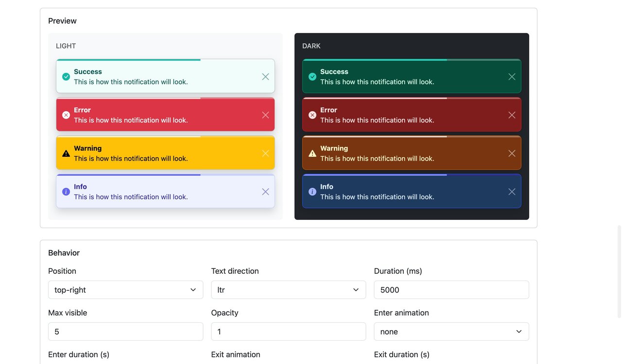This screenshot has width=622, height=364.
Task: Click the dark Warning title text
Action: point(334,148)
